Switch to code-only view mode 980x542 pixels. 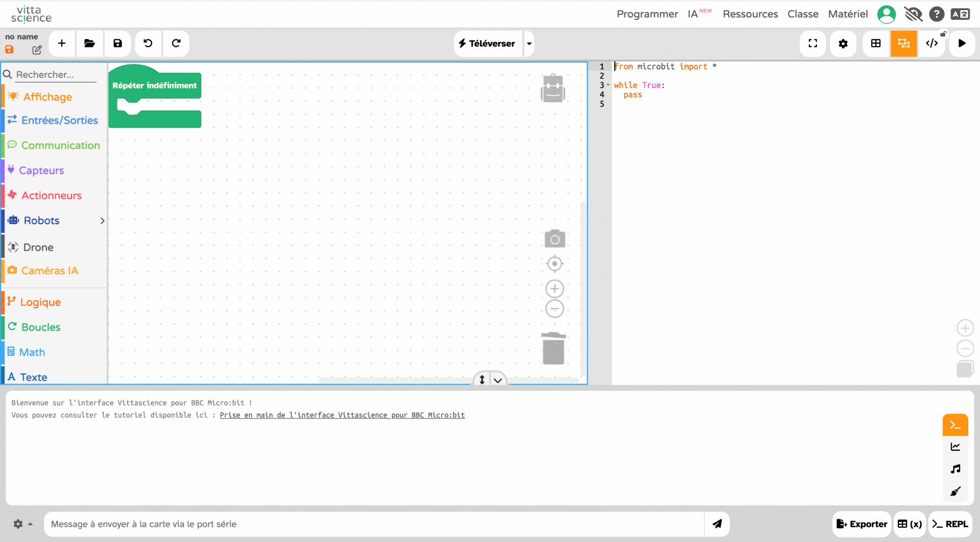pyautogui.click(x=932, y=44)
